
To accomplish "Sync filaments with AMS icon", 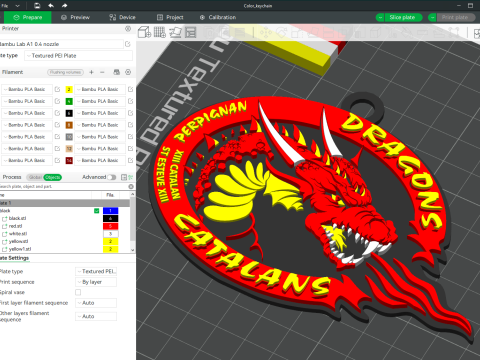I will pos(117,72).
